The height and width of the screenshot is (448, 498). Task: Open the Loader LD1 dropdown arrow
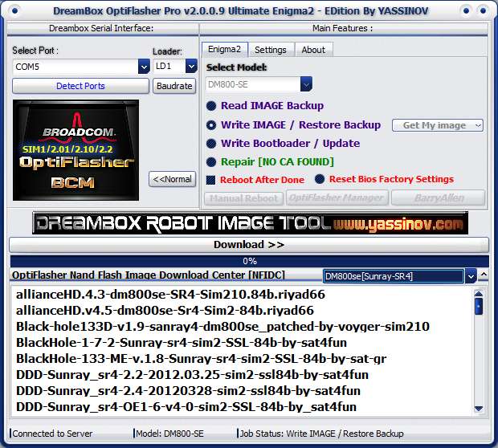(x=191, y=67)
